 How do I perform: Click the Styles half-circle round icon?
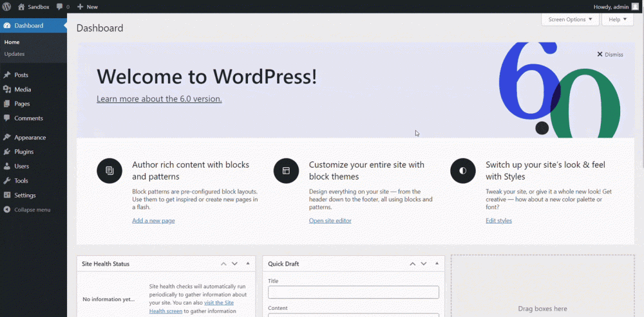[463, 170]
